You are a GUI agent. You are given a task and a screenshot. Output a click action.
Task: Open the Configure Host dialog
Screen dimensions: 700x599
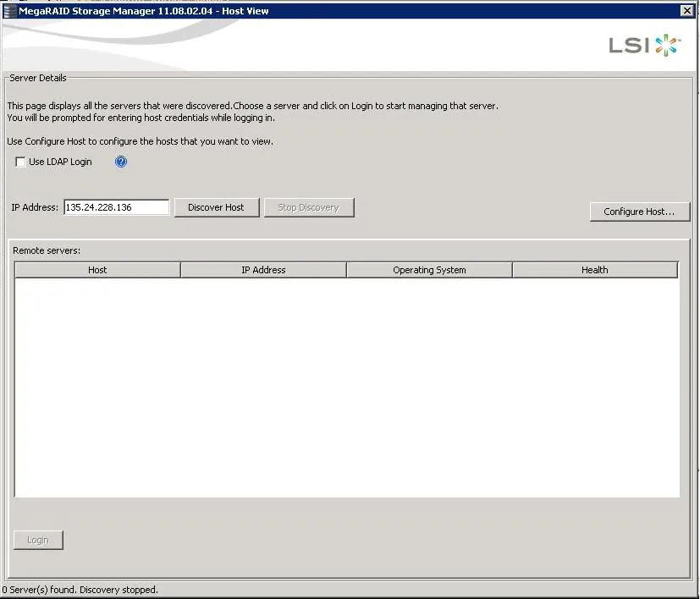point(639,212)
